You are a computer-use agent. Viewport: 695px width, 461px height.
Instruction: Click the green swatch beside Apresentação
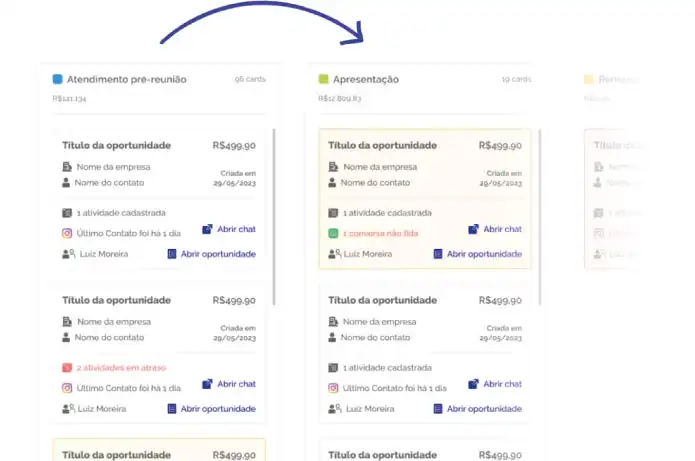point(323,79)
